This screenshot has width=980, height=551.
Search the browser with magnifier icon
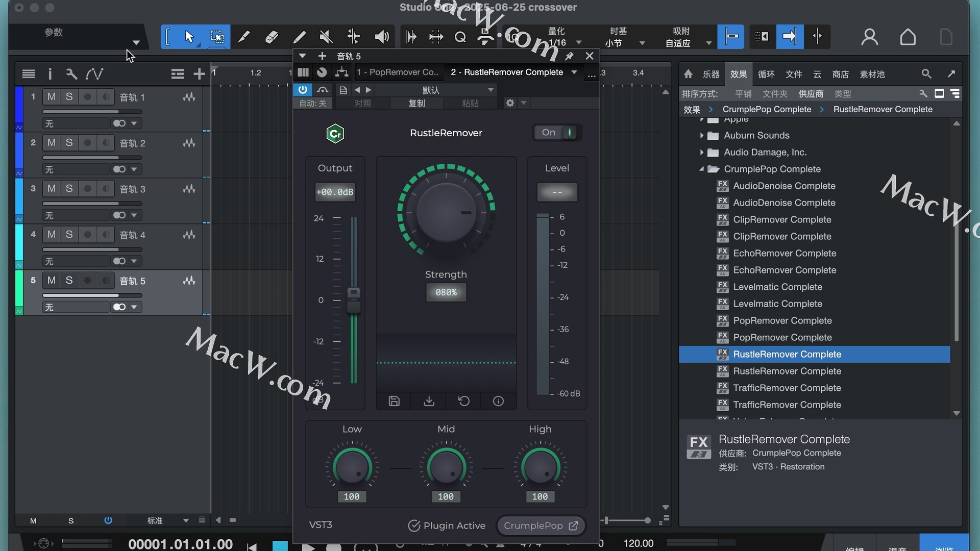coord(926,74)
